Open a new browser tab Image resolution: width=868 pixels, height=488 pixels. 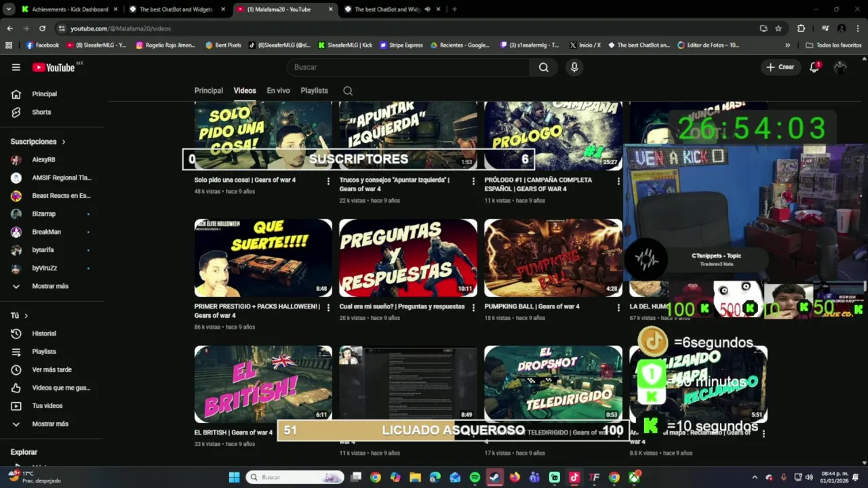(454, 9)
